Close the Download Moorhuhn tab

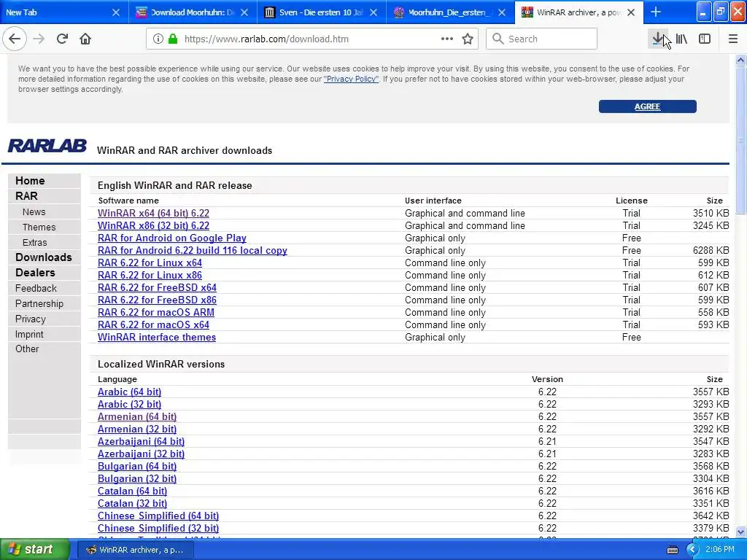[x=244, y=12]
